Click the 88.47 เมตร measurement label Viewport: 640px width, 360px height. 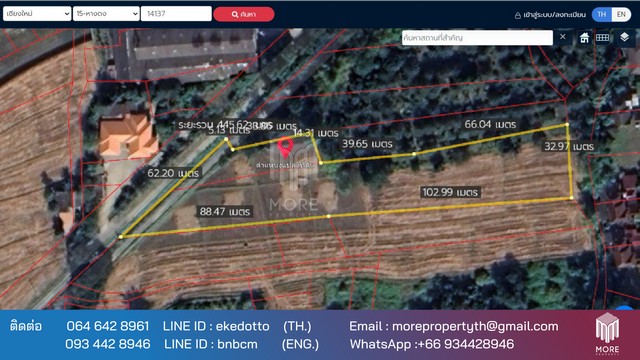(225, 211)
